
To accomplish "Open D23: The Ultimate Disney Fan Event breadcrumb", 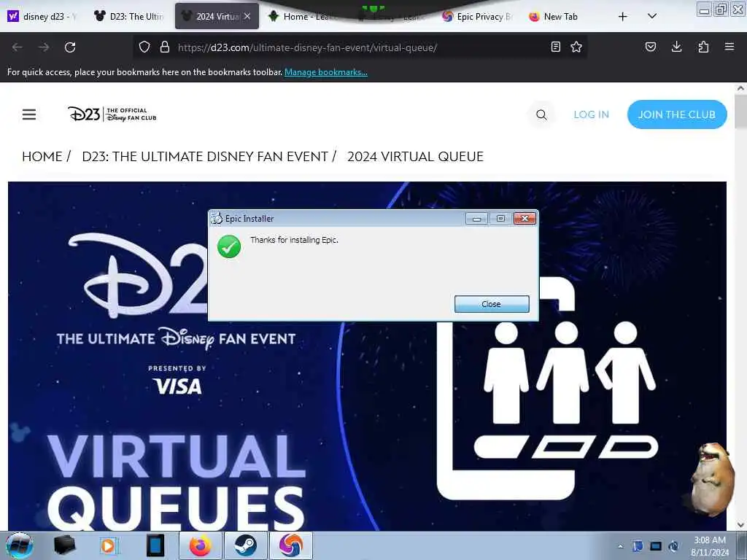I will click(x=205, y=157).
